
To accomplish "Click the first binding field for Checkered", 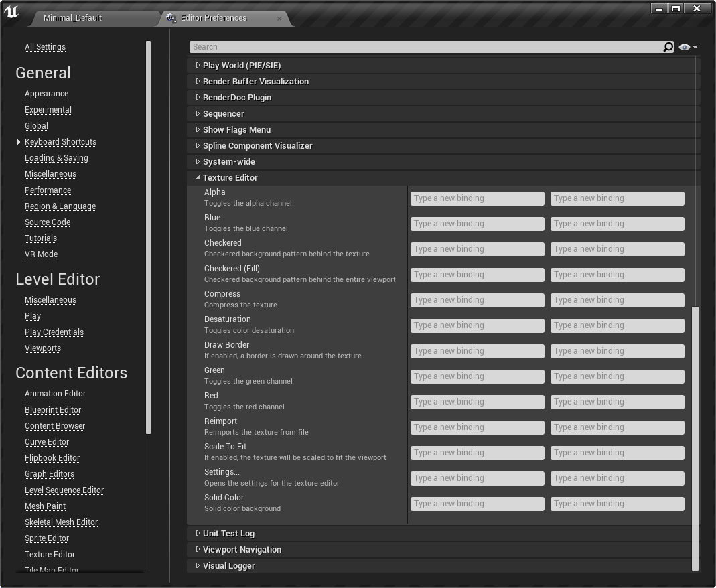I will pyautogui.click(x=477, y=249).
